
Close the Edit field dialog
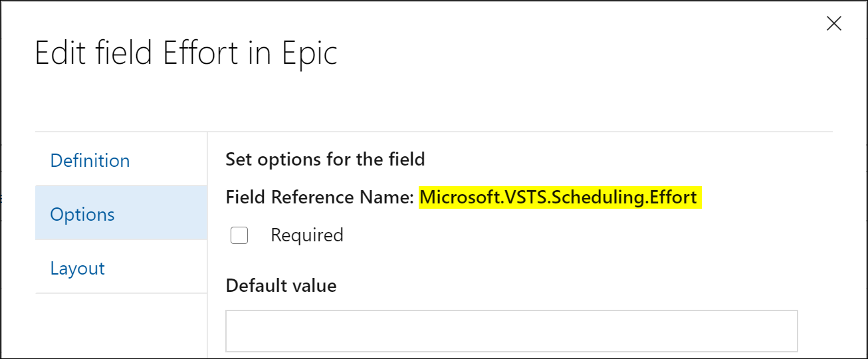[x=833, y=24]
